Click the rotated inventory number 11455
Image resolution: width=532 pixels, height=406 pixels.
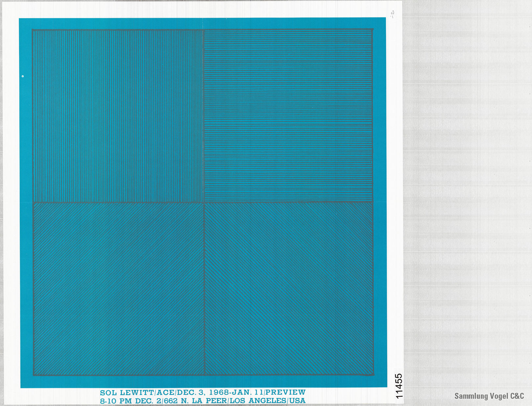[398, 386]
